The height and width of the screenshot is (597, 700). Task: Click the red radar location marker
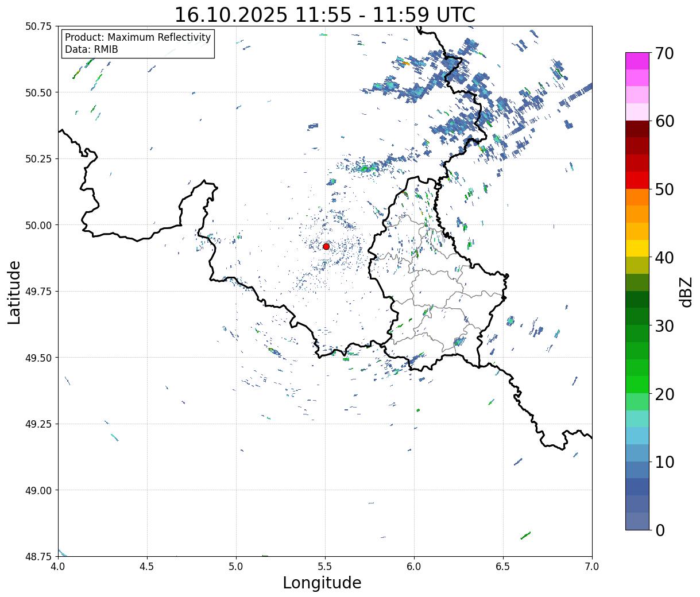[x=326, y=246]
